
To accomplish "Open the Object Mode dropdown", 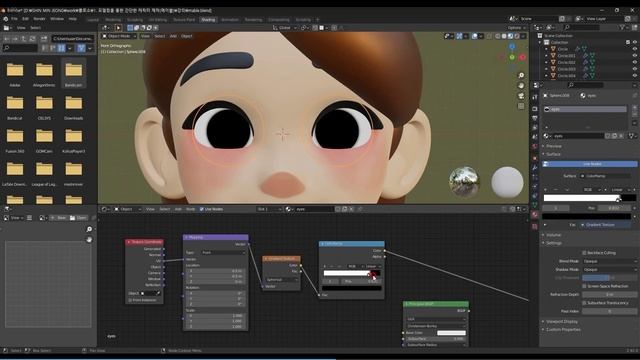I will click(119, 36).
